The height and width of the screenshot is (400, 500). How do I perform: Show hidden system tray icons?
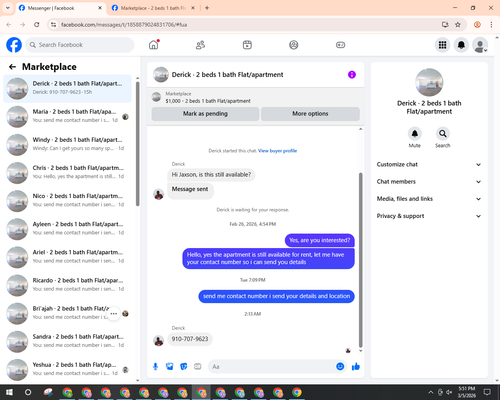(430, 392)
